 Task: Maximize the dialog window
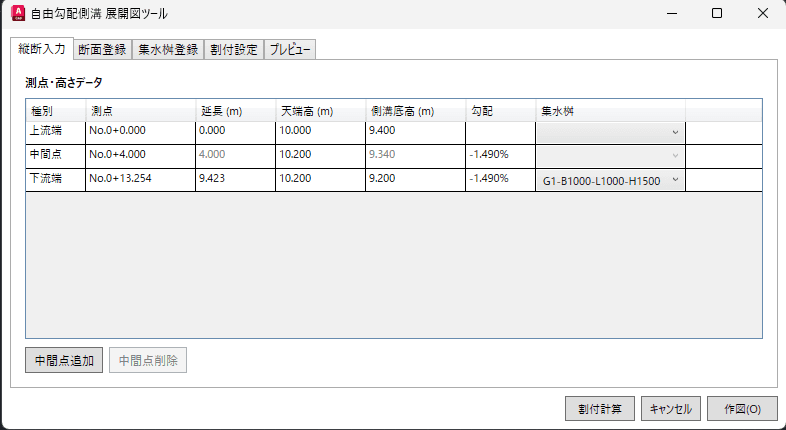717,14
